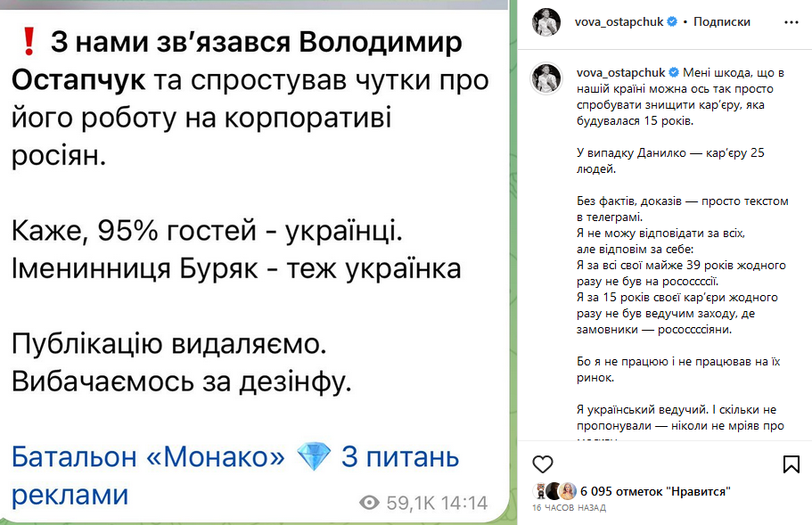Open the header profile avatar of vova_ostapchuk
This screenshot has height=525, width=812.
click(546, 22)
